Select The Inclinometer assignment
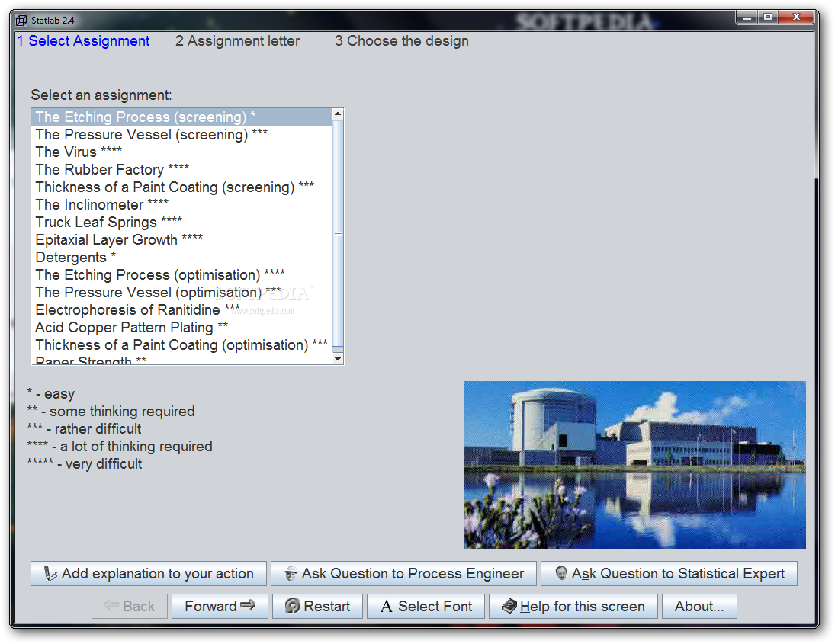 (181, 205)
